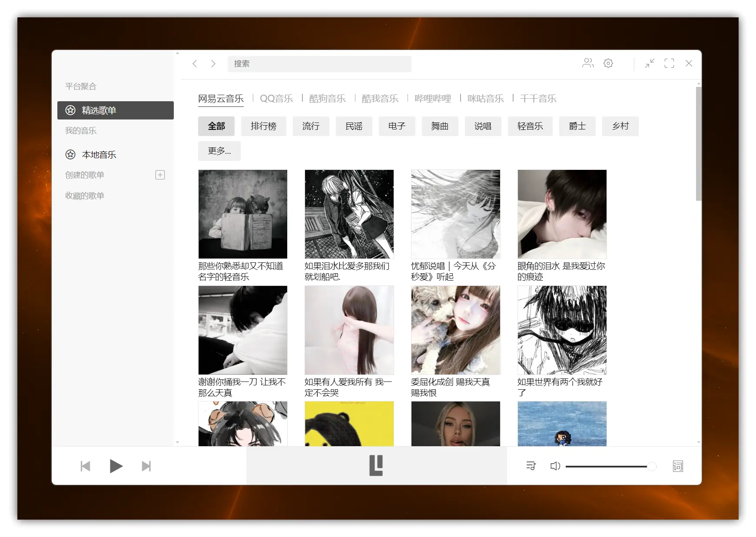The width and height of the screenshot is (756, 537).
Task: Open the 如果泪水比爱多那我们就划船吧 playlist cover
Action: tap(349, 214)
